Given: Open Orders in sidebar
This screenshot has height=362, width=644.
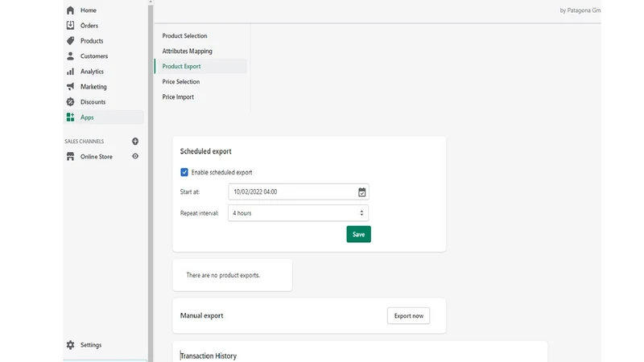Looking at the screenshot, I should tap(89, 26).
